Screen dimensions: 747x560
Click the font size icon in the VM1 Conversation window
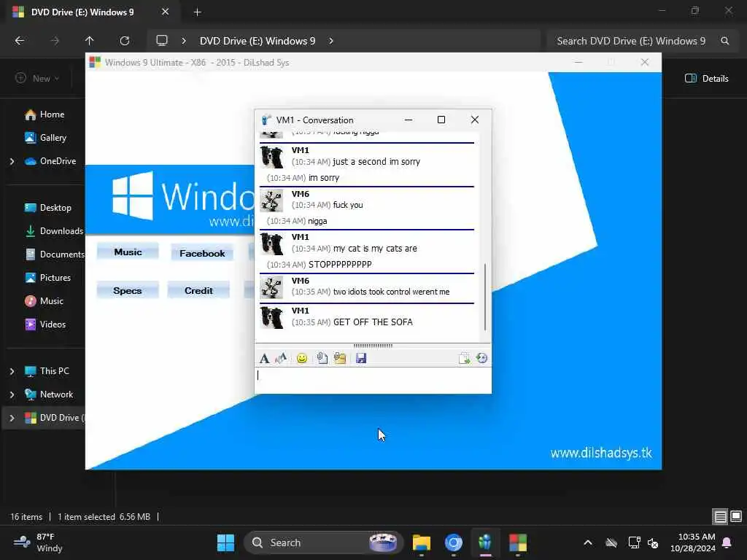coord(281,358)
